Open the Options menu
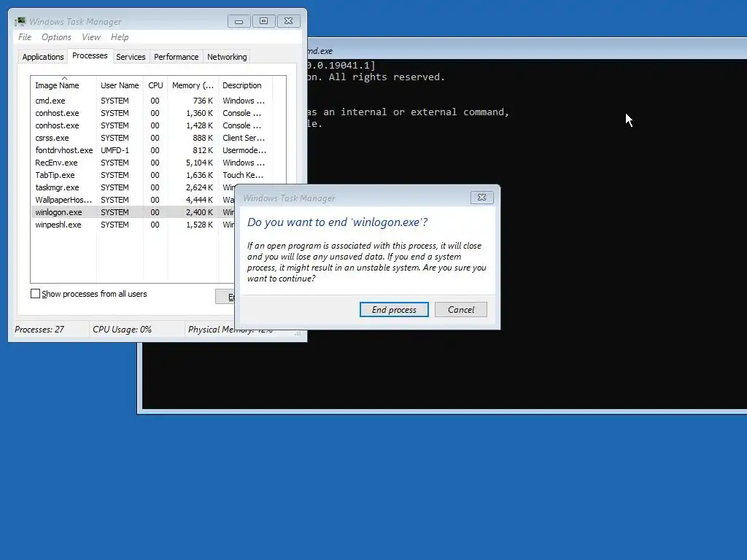 tap(56, 37)
